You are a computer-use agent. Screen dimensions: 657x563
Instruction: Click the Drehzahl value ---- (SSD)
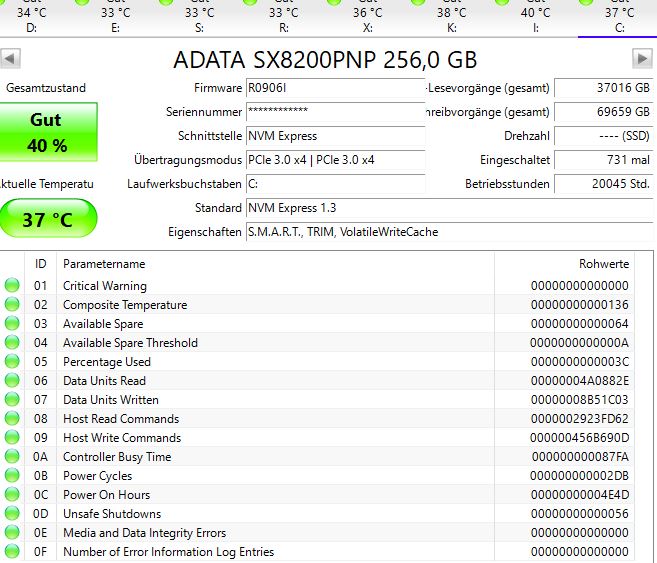point(604,136)
